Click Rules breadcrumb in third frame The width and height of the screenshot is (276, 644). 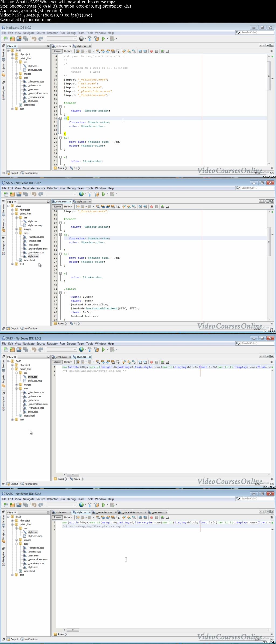(x=59, y=479)
